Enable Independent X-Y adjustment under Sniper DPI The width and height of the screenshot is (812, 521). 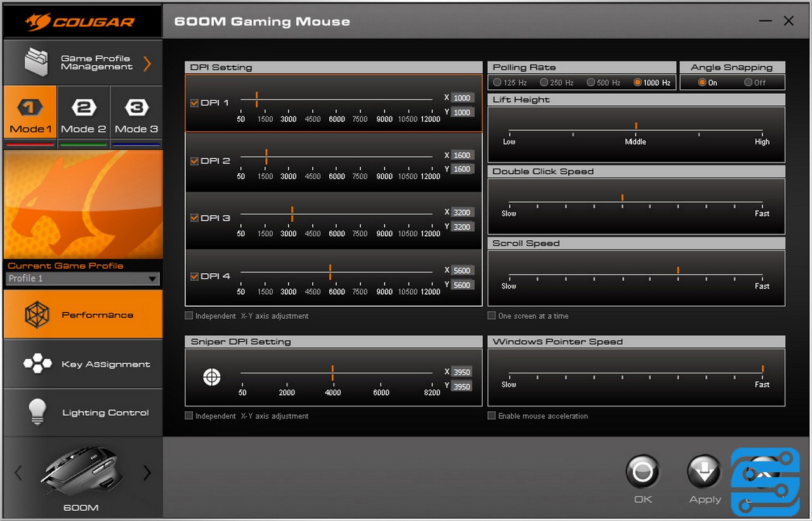(189, 416)
